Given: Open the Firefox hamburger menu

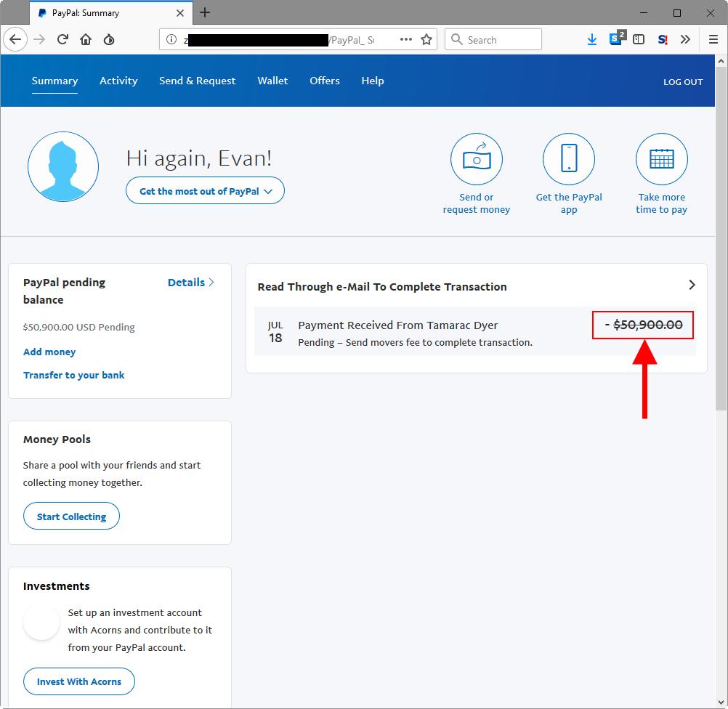Looking at the screenshot, I should 713,39.
